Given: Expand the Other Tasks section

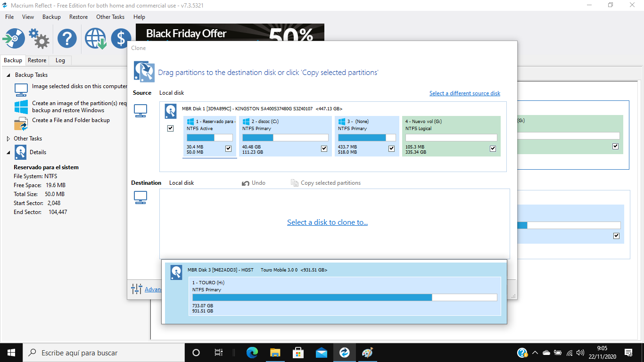Looking at the screenshot, I should click(8, 139).
